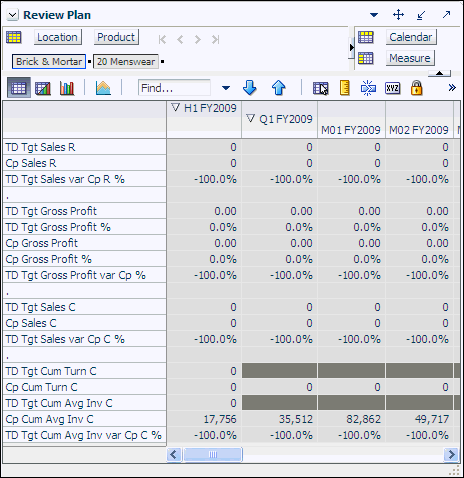Screen dimensions: 464x478
Task: Collapse the axis header with up arrow
Action: coord(439,73)
